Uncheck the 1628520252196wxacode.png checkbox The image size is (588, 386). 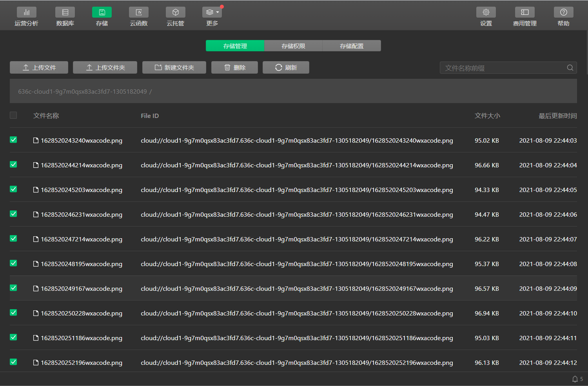tap(13, 362)
